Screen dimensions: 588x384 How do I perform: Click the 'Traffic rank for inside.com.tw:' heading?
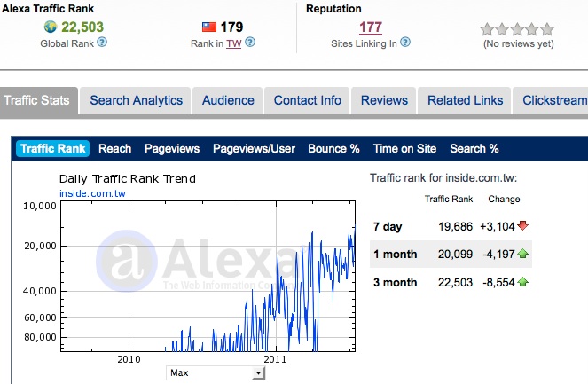[x=443, y=177]
